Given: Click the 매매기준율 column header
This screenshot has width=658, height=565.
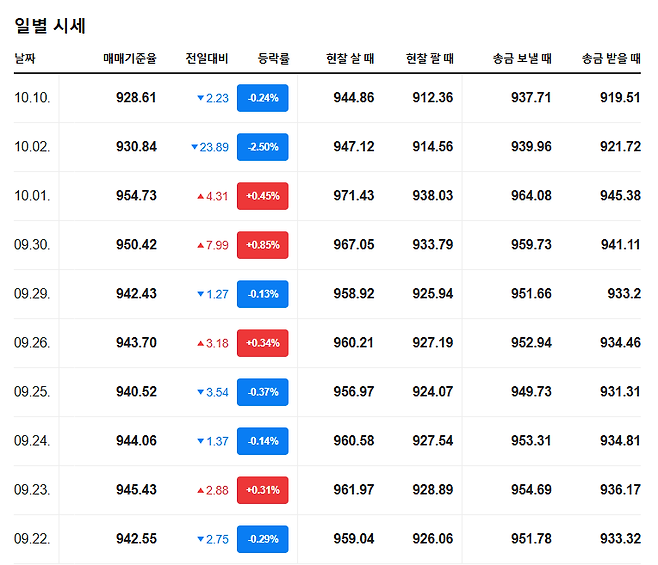Looking at the screenshot, I should click(130, 59).
